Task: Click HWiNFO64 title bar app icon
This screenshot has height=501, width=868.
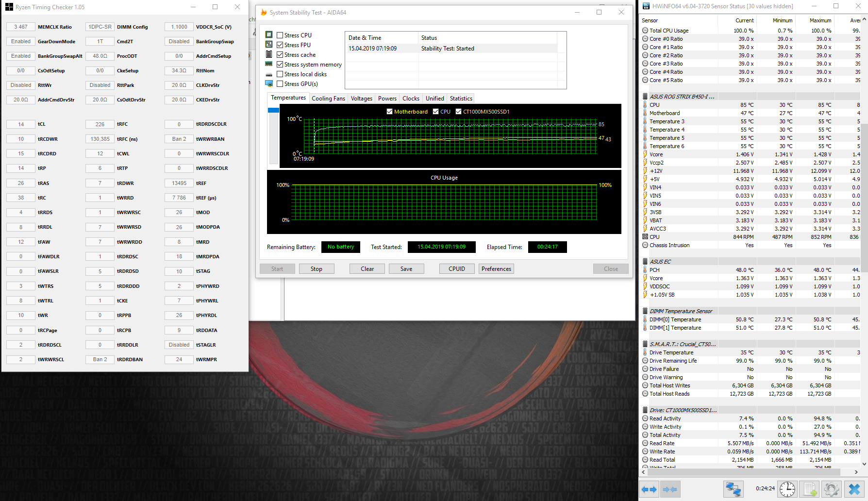Action: 646,6
